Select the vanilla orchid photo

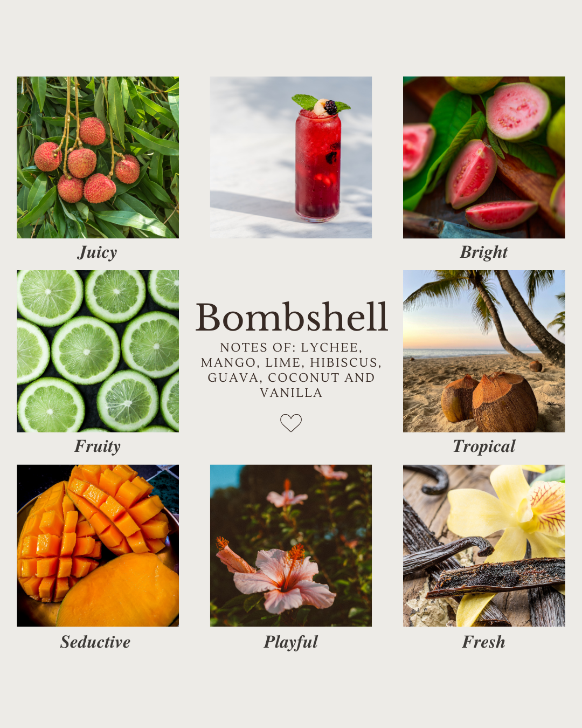[x=484, y=545]
